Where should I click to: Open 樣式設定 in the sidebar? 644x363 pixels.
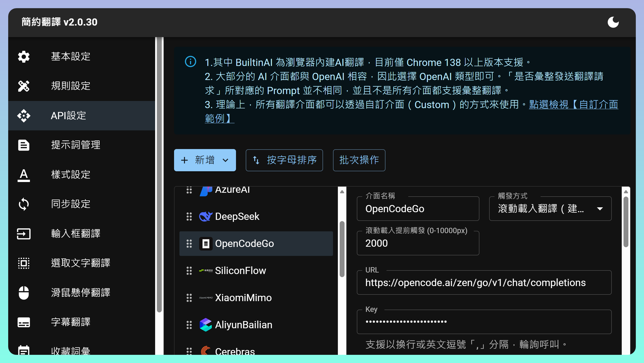click(82, 175)
